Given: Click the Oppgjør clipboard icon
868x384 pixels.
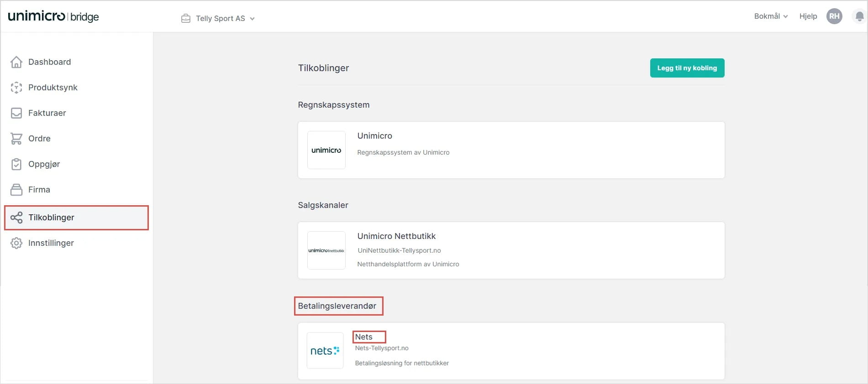Looking at the screenshot, I should tap(16, 164).
